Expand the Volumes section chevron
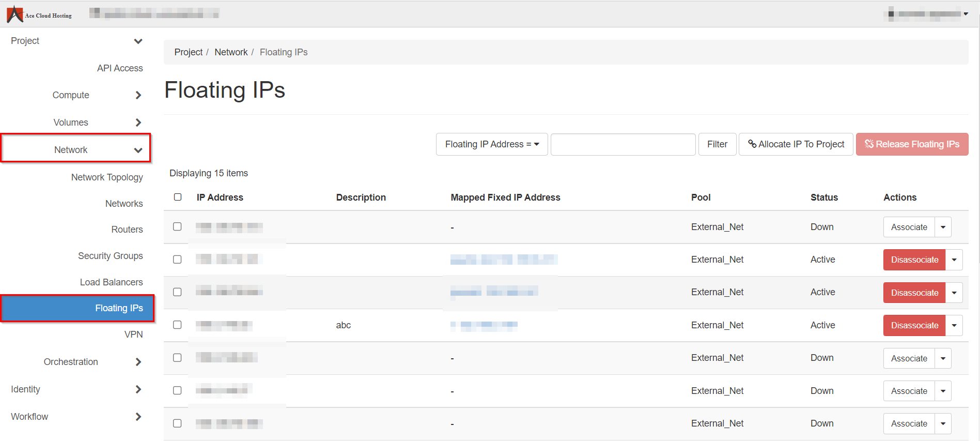 138,123
